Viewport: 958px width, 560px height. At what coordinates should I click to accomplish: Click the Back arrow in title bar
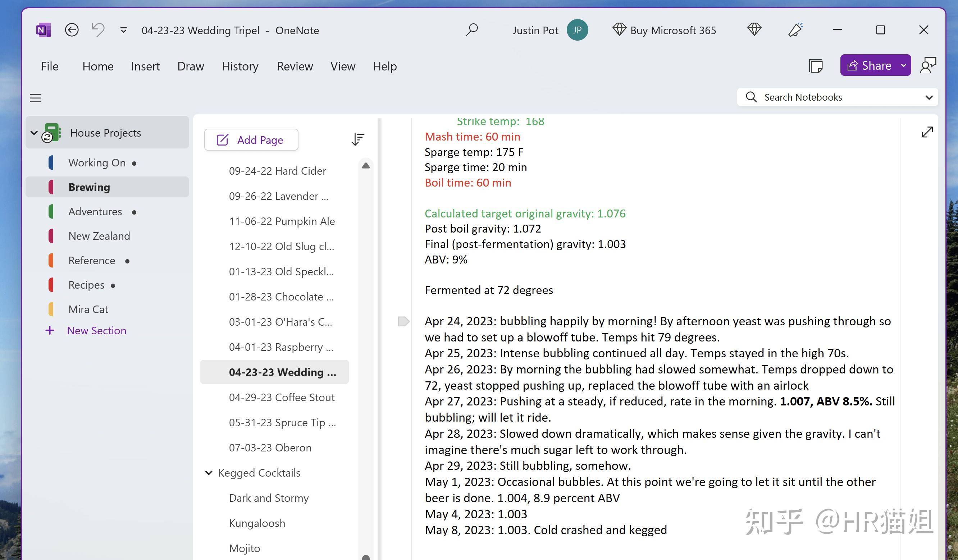tap(72, 29)
